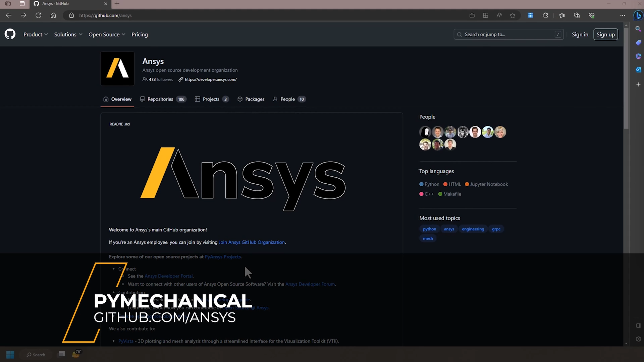Image resolution: width=644 pixels, height=362 pixels.
Task: Open browser settings ellipsis menu
Action: (x=623, y=15)
